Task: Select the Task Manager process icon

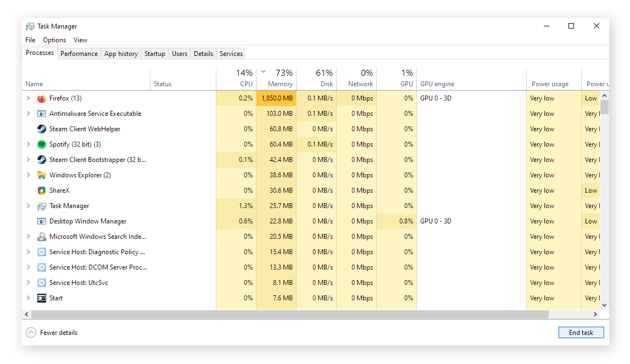Action: pos(42,206)
